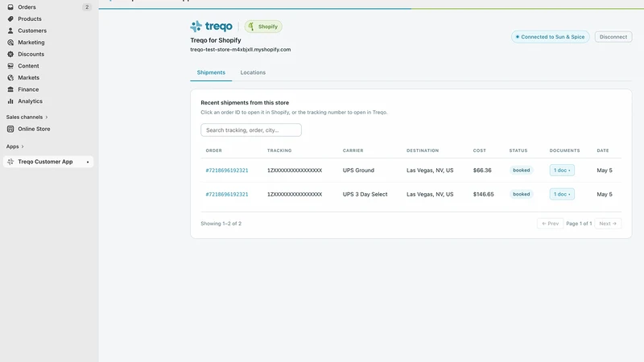644x362 pixels.
Task: Click the Orders inbox icon
Action: click(10, 7)
